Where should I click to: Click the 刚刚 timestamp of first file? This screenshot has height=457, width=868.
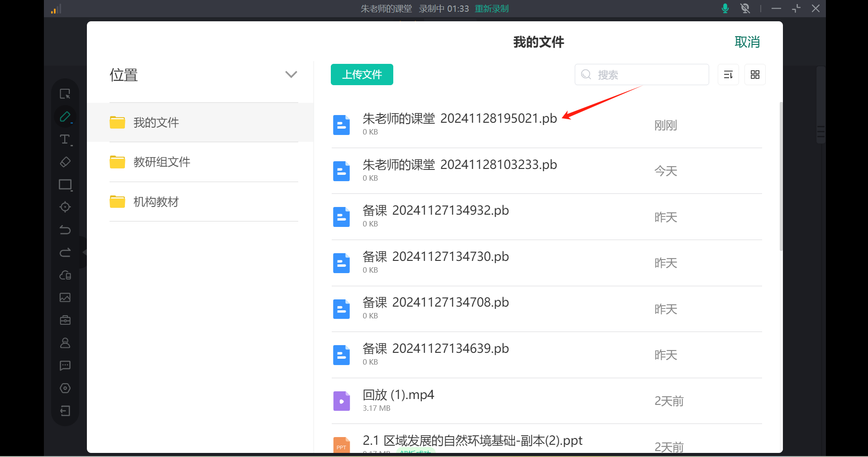pos(666,125)
